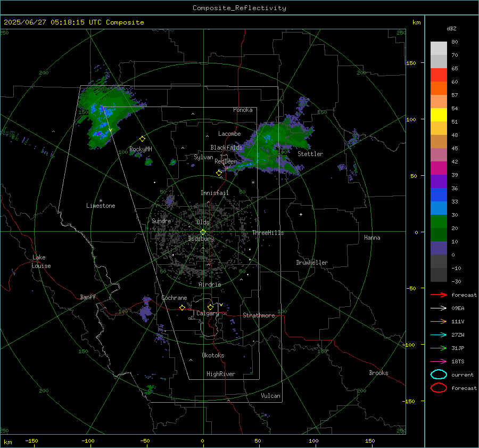479x448 pixels.
Task: Click the cyan current ellipse legend icon
Action: [439, 374]
